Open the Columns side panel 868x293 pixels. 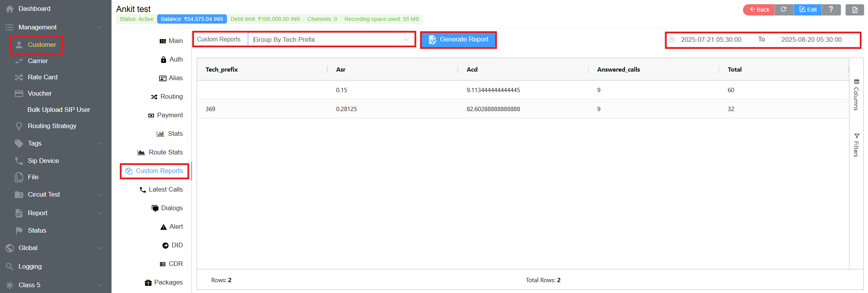point(856,95)
